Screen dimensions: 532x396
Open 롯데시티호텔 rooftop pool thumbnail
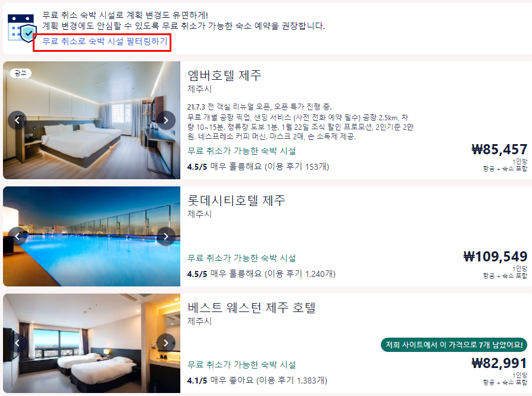click(92, 236)
